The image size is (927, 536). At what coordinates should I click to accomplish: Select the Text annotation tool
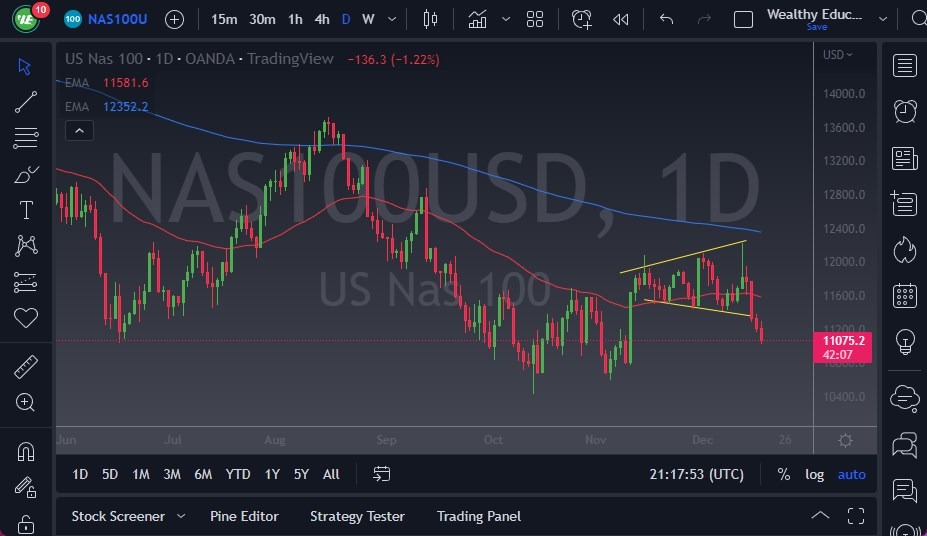pyautogui.click(x=26, y=210)
